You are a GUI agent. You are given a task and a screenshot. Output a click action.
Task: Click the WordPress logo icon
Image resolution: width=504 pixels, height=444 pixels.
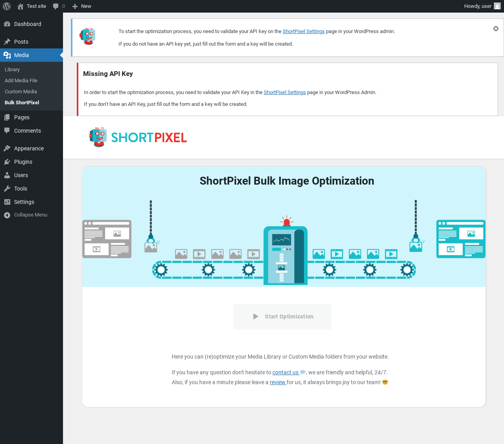click(7, 6)
